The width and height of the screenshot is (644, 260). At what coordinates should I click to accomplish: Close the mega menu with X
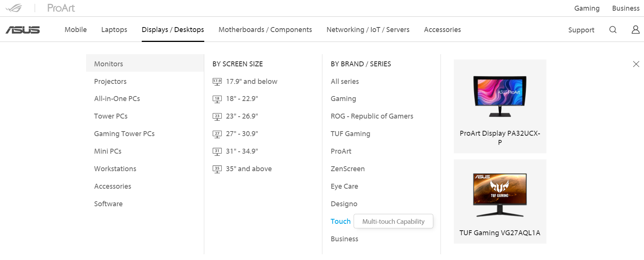point(636,64)
